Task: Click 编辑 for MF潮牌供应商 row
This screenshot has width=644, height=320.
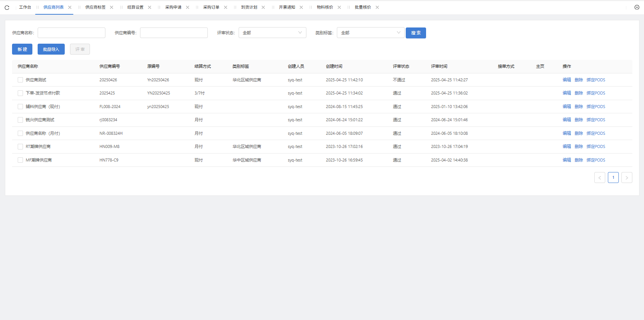Action: coord(567,160)
